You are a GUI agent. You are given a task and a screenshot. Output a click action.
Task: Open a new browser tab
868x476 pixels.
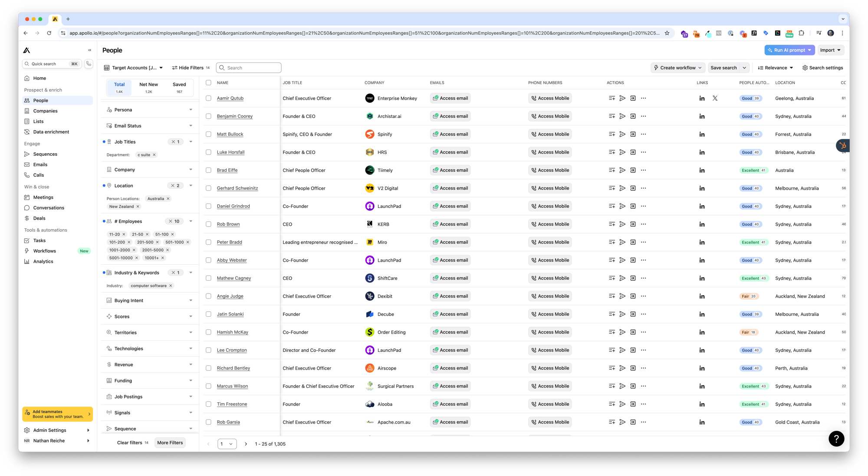[68, 19]
